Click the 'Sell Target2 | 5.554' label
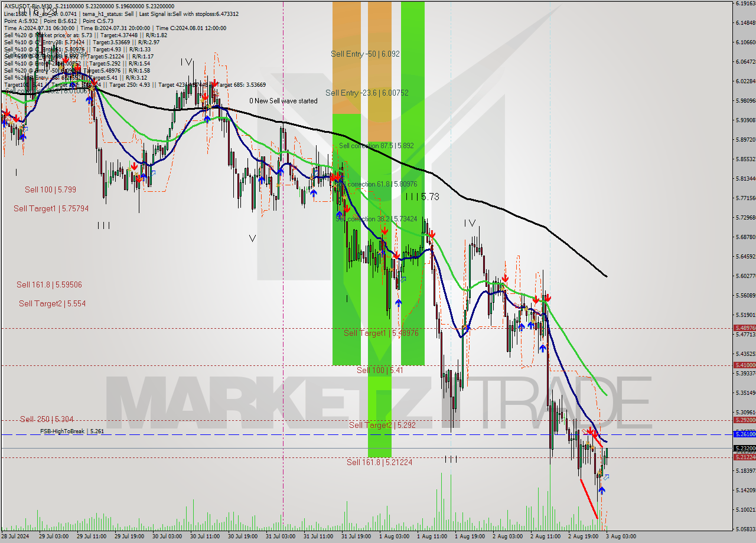The width and height of the screenshot is (756, 543). [x=52, y=303]
